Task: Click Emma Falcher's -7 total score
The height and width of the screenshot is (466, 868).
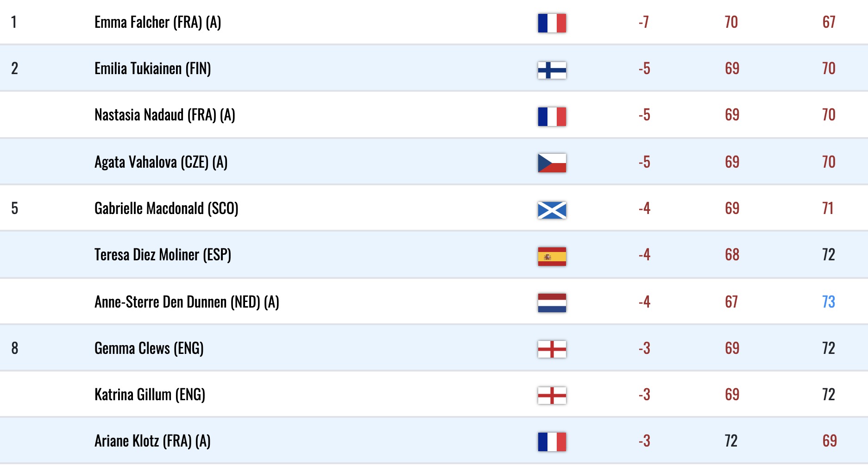Action: [x=644, y=22]
